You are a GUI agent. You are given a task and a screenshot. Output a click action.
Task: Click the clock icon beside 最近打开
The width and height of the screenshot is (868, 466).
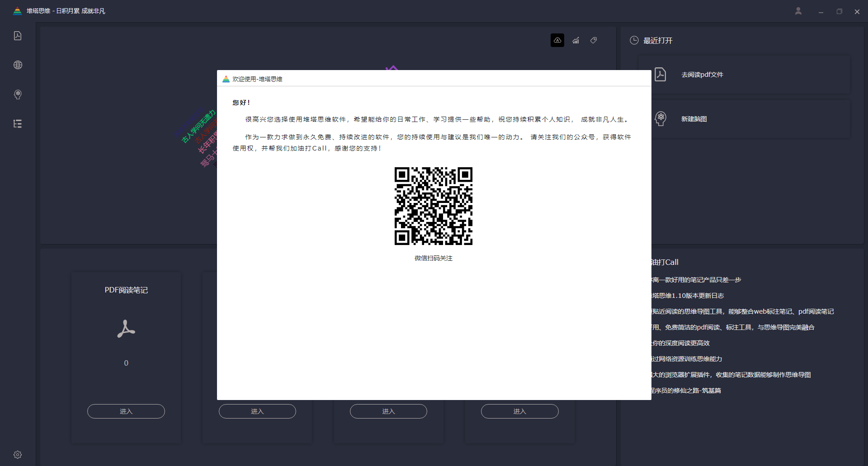634,40
